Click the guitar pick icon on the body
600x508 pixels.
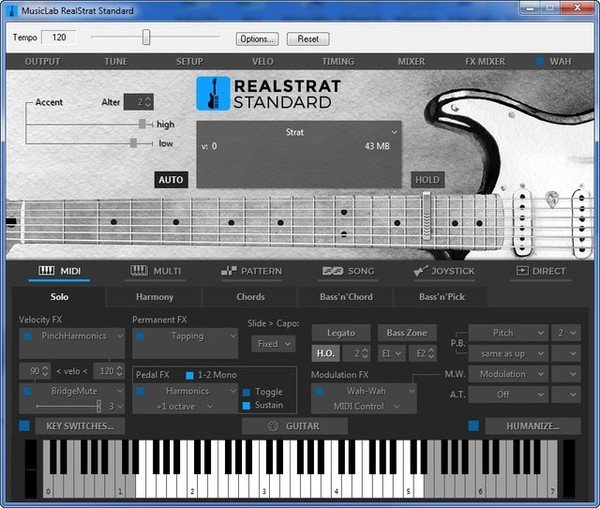(551, 198)
